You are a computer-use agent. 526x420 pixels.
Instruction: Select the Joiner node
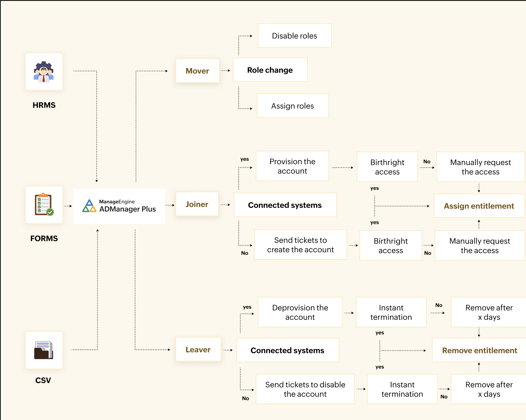click(x=197, y=204)
